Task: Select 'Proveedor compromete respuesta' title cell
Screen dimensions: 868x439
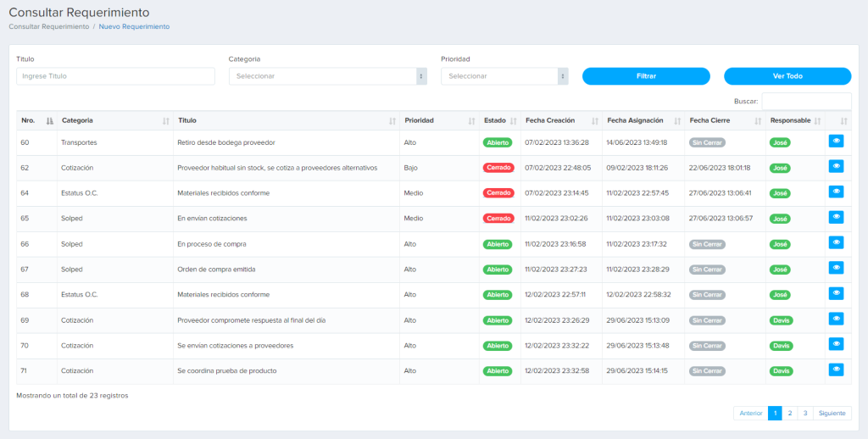Action: 251,320
